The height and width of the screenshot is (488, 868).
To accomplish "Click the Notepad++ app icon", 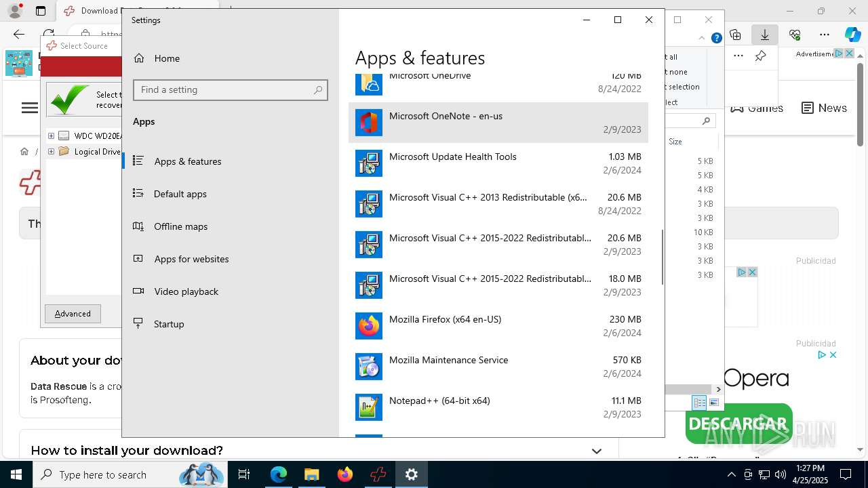I will pyautogui.click(x=369, y=407).
